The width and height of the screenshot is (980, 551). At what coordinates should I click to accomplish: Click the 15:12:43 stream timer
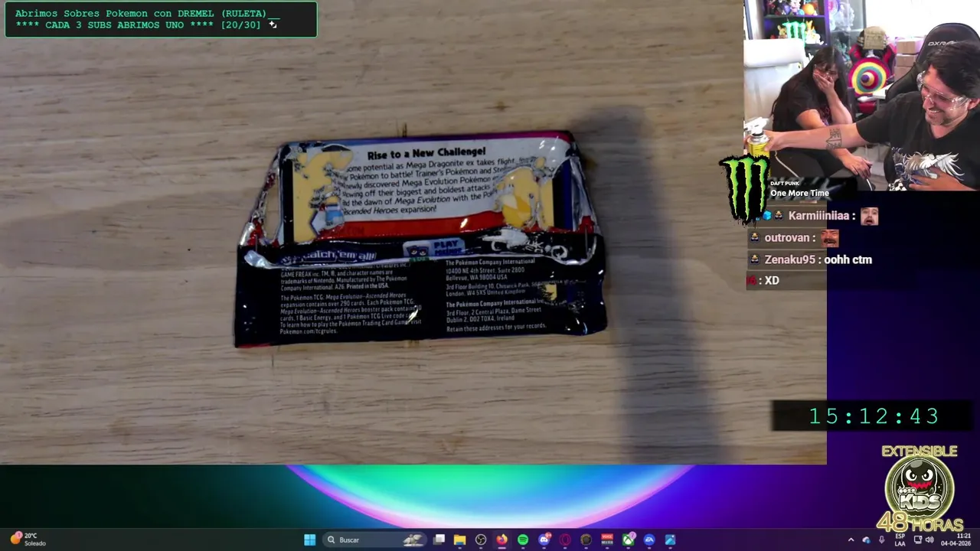click(x=874, y=416)
